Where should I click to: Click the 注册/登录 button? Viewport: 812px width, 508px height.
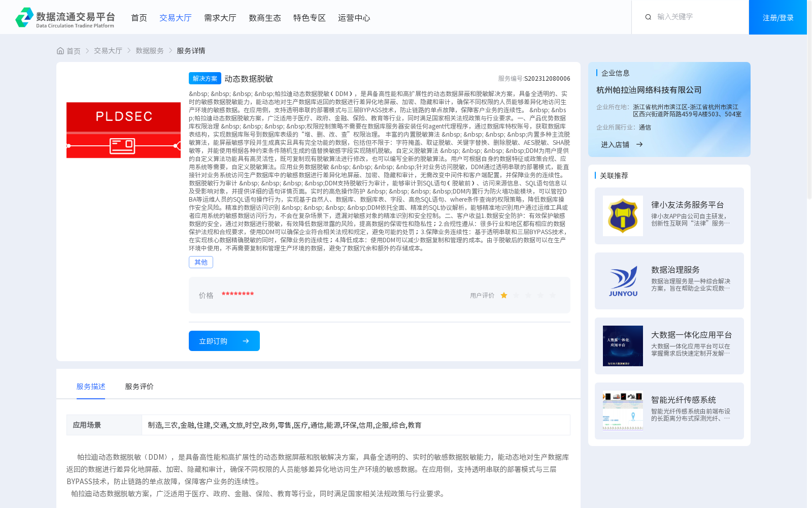(778, 17)
